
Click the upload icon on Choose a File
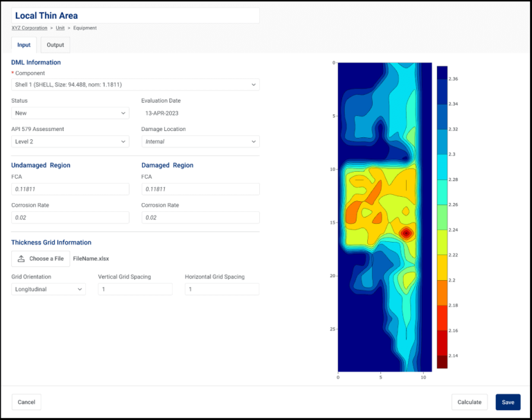tap(21, 259)
